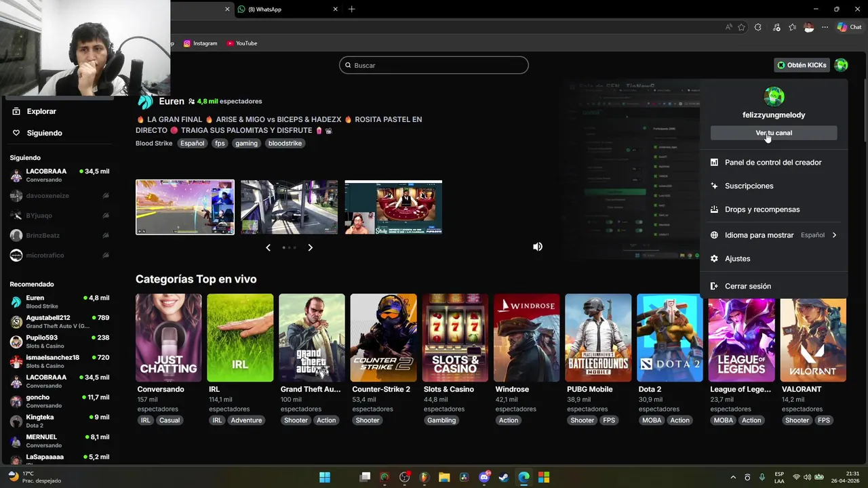868x488 pixels.
Task: Open Ajustes in the user menu
Action: 774,259
